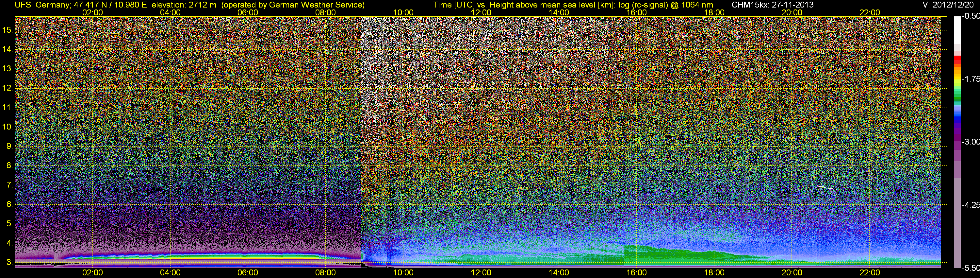Click the 04:00 label on the top time axis
Screen dimensions: 980x278
coord(170,12)
